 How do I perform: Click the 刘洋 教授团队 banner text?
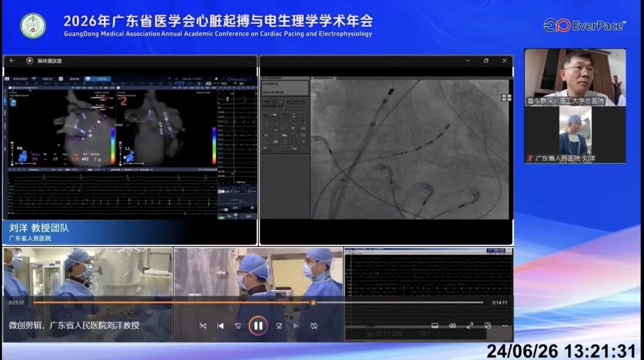[x=39, y=228]
